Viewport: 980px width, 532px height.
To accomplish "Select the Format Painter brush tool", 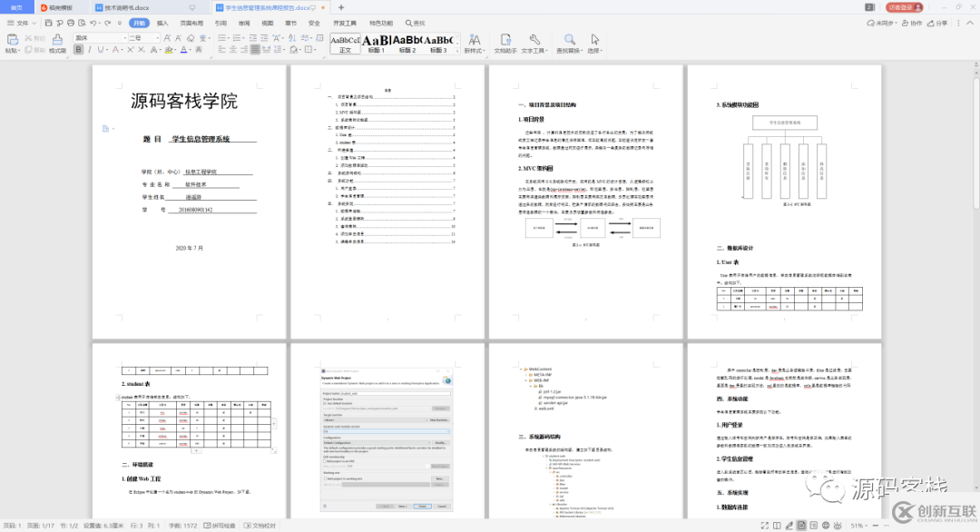I will tap(57, 39).
